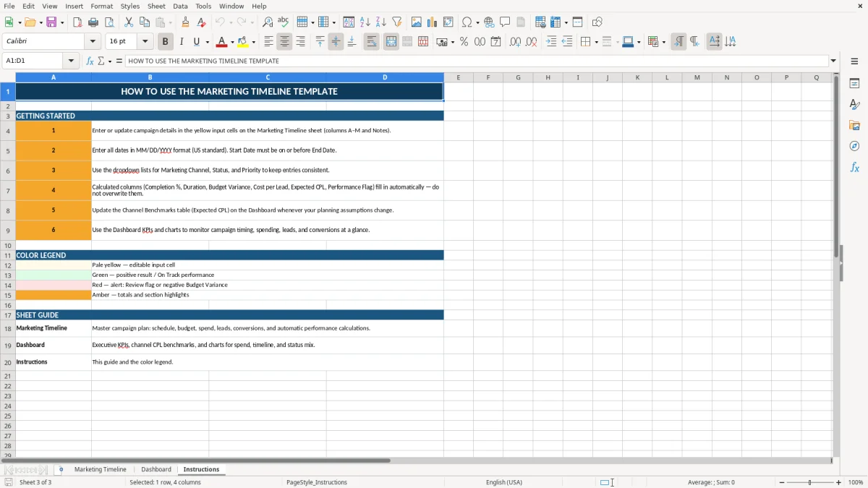Switch to the Dashboard sheet tab
868x488 pixels.
pyautogui.click(x=156, y=469)
